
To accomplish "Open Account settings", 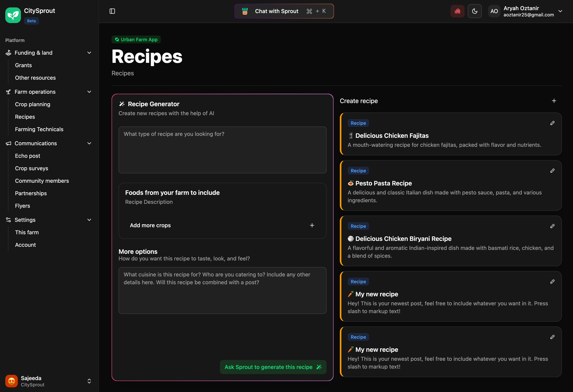I will [25, 245].
